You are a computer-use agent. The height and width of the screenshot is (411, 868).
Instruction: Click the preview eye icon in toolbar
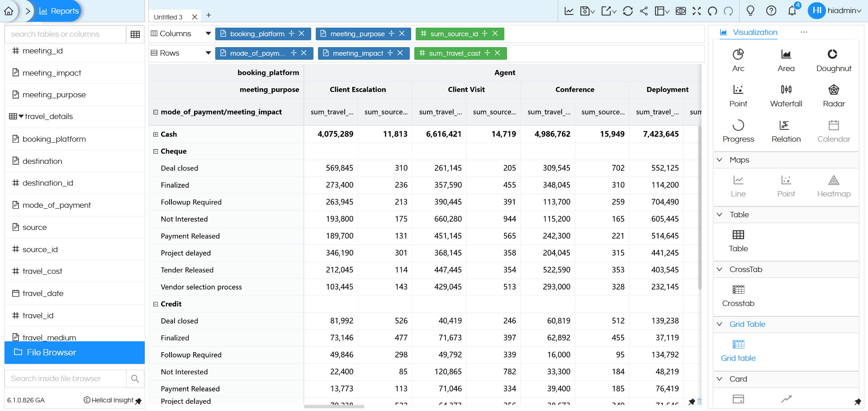(681, 11)
